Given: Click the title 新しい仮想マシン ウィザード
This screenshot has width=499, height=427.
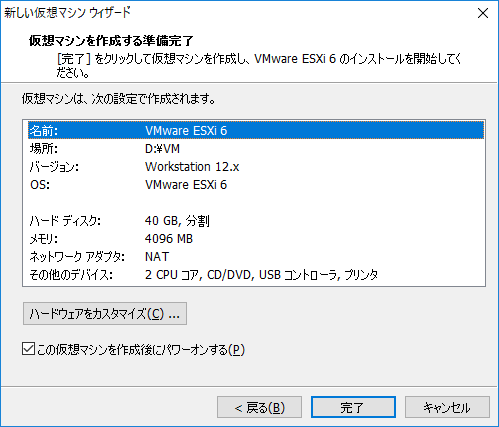Looking at the screenshot, I should (x=67, y=13).
